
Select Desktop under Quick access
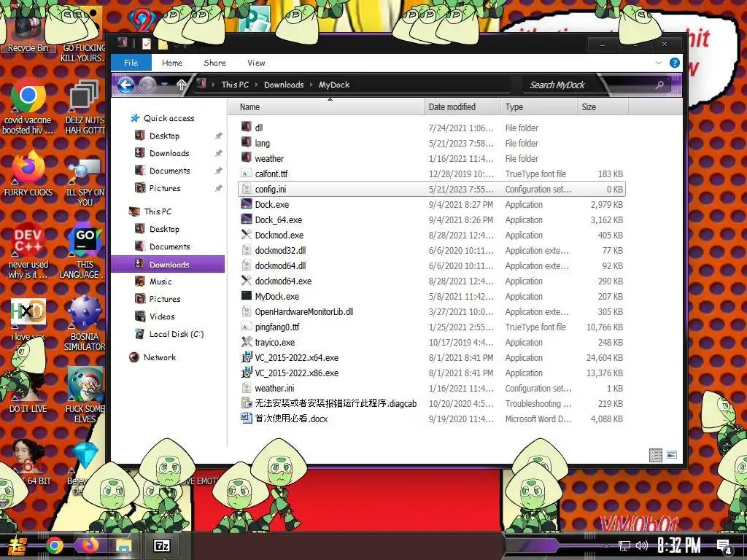click(x=164, y=136)
